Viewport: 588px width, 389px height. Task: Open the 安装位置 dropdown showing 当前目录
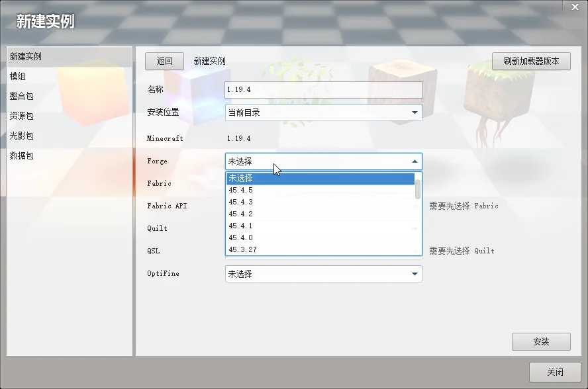coord(324,112)
